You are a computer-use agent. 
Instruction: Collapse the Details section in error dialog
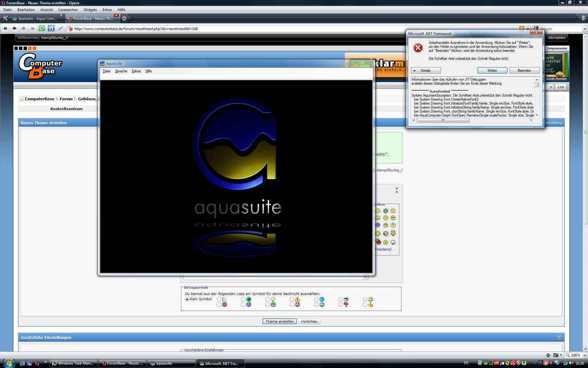pos(426,71)
